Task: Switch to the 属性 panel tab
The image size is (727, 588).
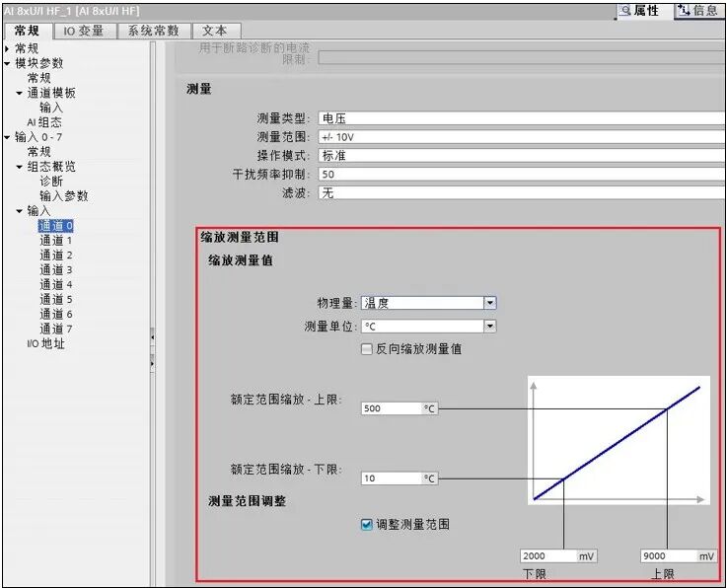Action: point(644,11)
